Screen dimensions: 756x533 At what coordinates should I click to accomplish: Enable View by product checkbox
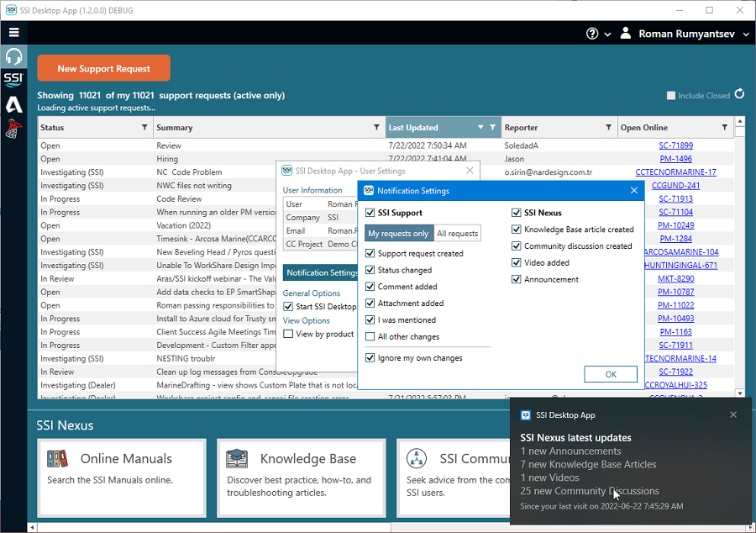[x=288, y=334]
